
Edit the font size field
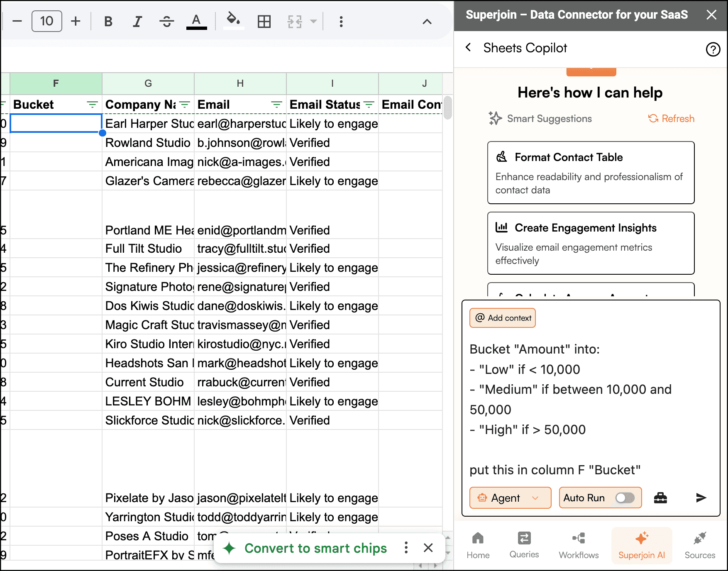click(x=47, y=21)
